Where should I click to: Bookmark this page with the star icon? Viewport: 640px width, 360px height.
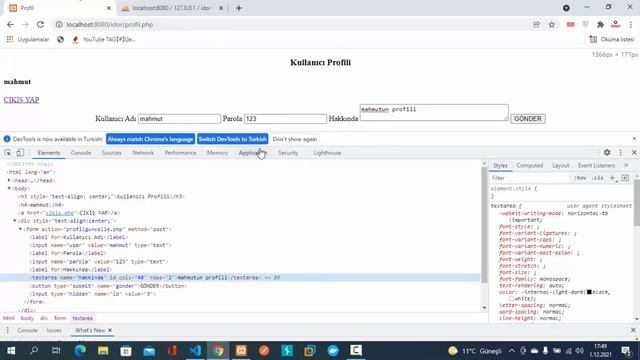coord(552,24)
